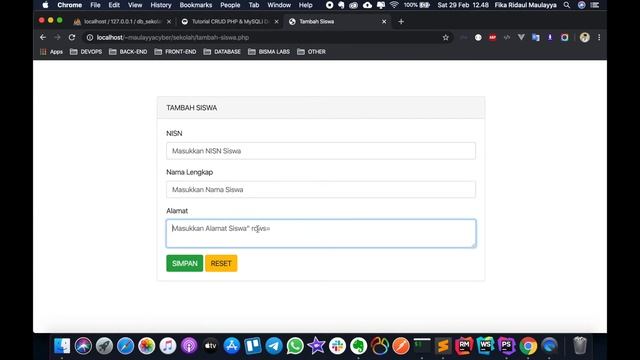This screenshot has height=360, width=640.
Task: Expand the BISMA LABS bookmark folder
Action: (x=269, y=52)
